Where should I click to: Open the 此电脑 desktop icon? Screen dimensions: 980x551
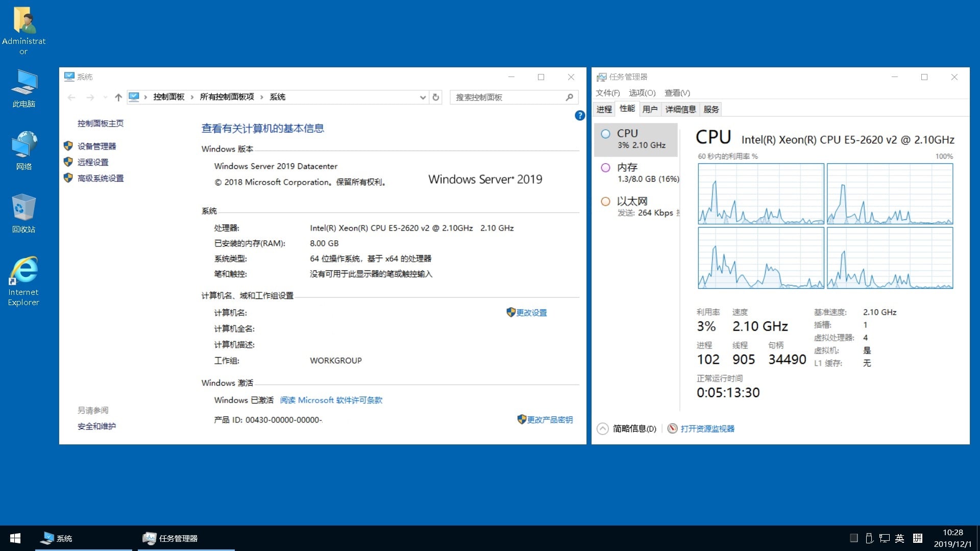click(23, 89)
